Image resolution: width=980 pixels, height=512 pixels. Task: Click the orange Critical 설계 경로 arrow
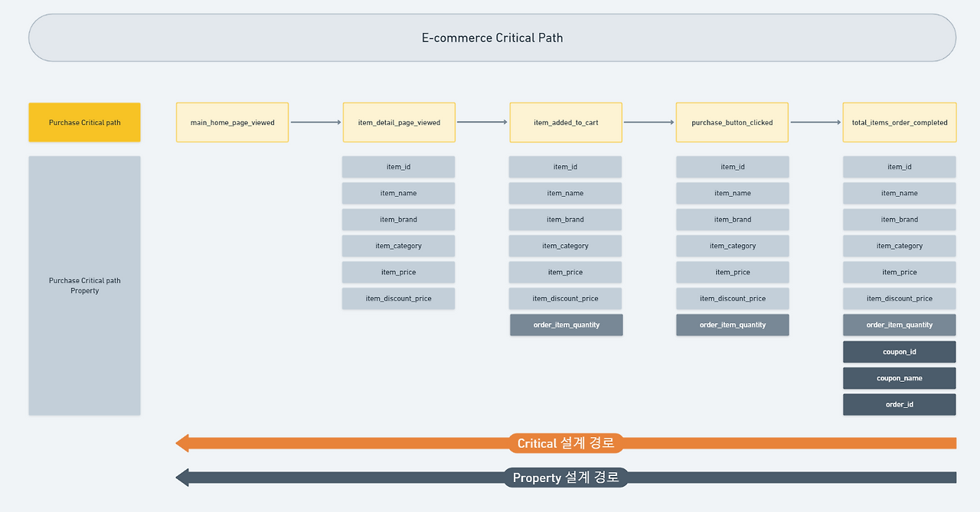567,442
